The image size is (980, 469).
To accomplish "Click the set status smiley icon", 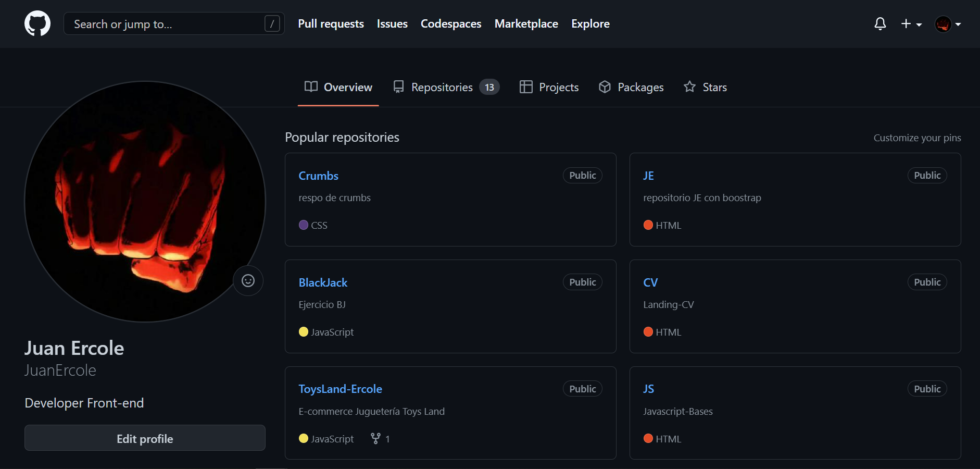I will [x=248, y=281].
